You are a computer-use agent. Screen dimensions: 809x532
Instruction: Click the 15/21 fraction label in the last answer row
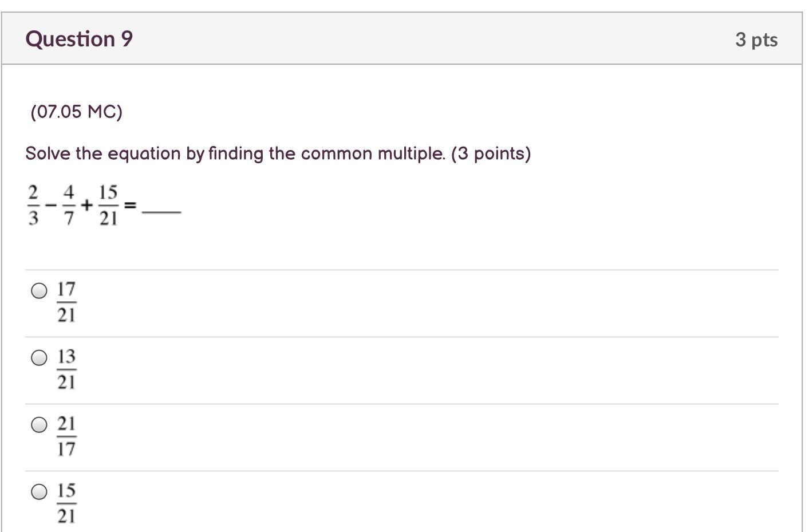click(x=66, y=503)
